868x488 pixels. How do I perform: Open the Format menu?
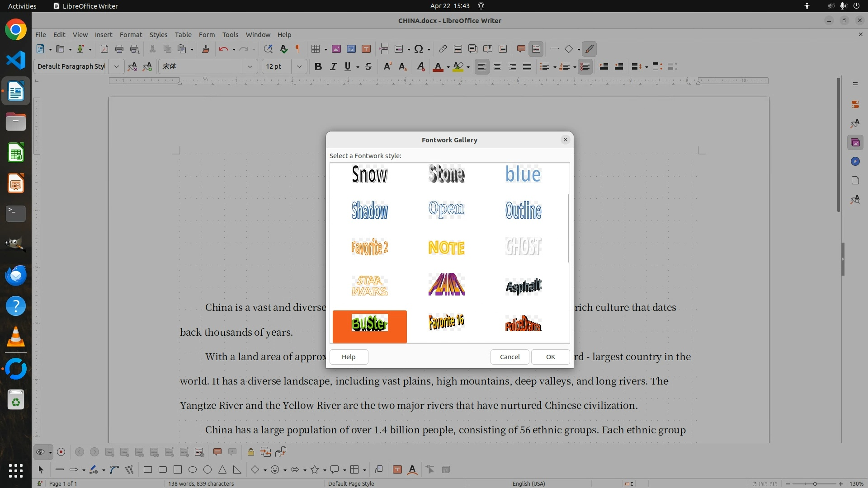[x=131, y=34]
